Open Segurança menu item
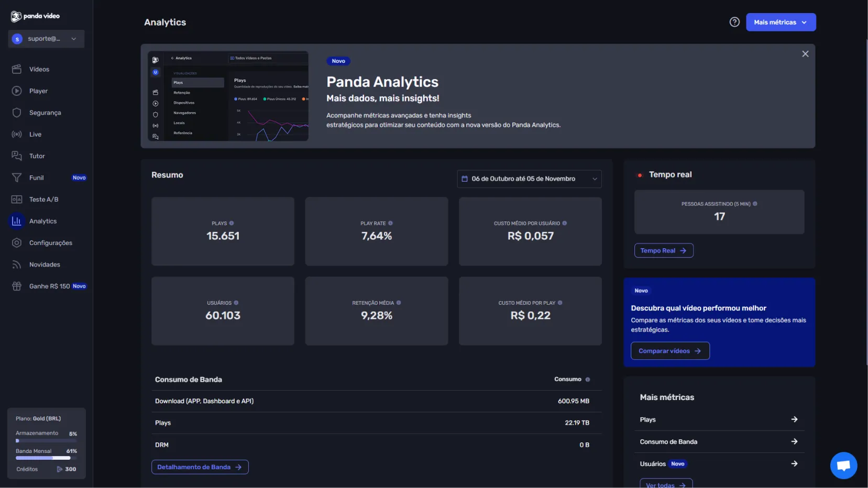Viewport: 868px width, 488px height. (x=45, y=113)
